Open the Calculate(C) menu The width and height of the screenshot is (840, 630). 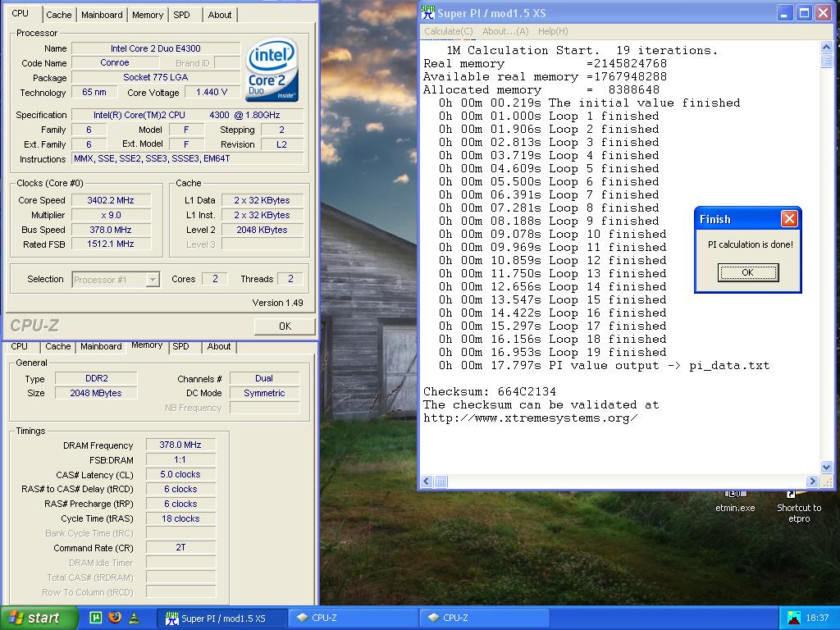[449, 31]
